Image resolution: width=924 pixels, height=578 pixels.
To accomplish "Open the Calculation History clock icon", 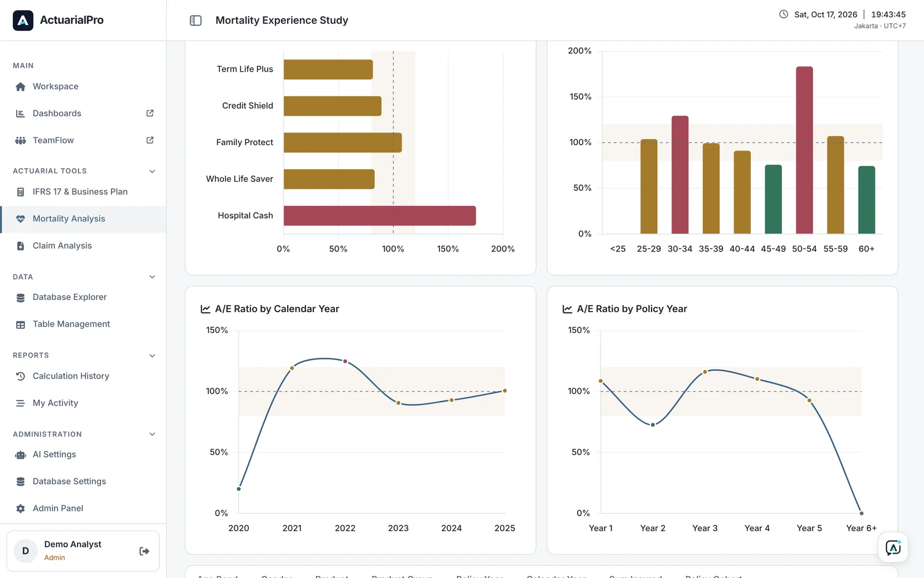I will pyautogui.click(x=21, y=376).
